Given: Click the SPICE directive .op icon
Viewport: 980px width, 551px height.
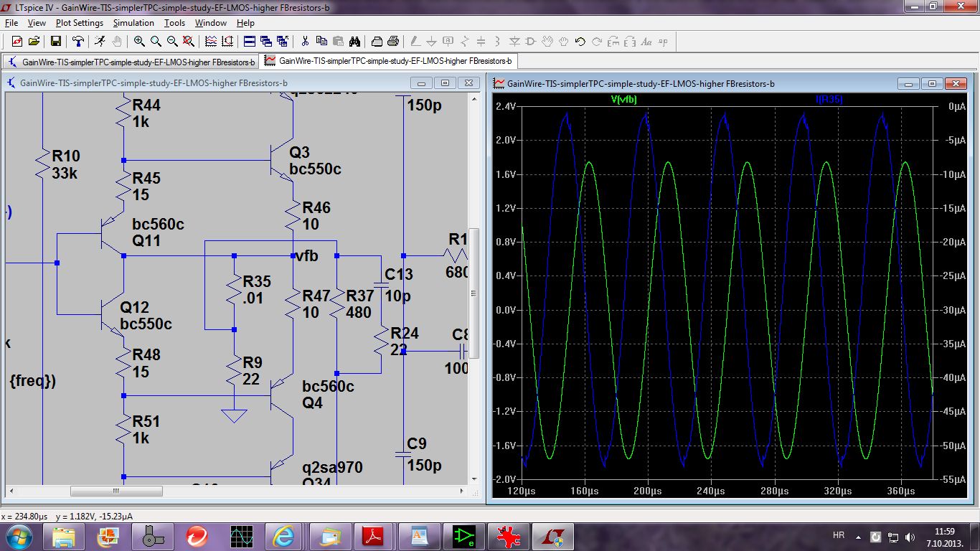Looking at the screenshot, I should (663, 42).
